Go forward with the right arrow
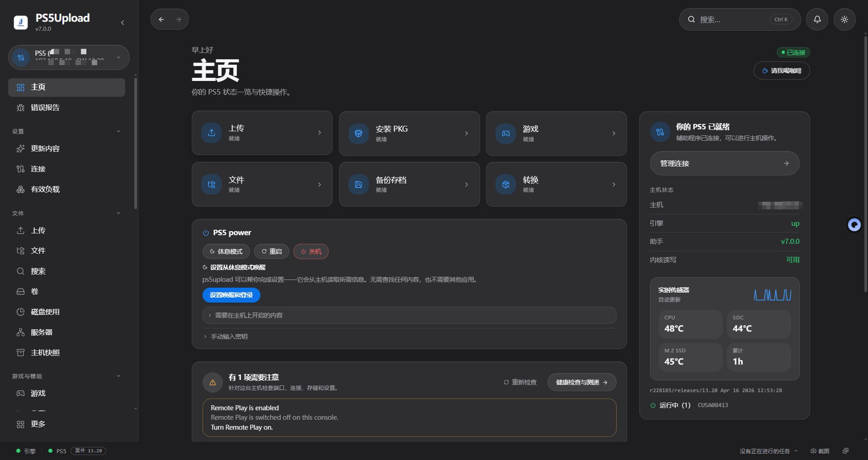Image resolution: width=868 pixels, height=460 pixels. click(179, 19)
